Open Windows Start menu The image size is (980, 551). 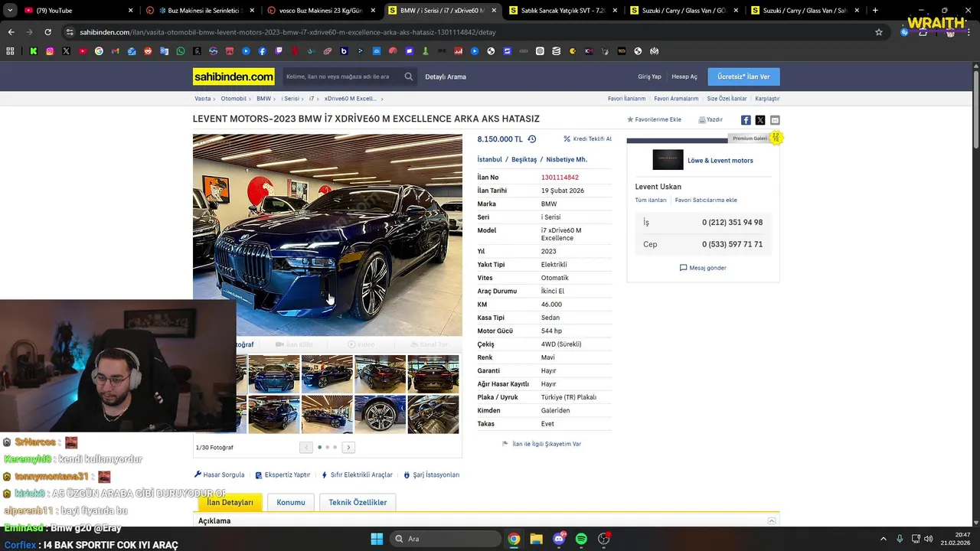tap(377, 539)
